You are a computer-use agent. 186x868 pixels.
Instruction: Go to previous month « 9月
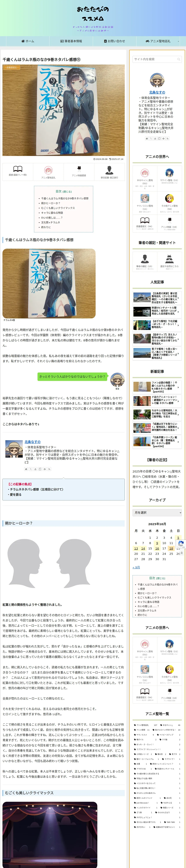pos(136,567)
